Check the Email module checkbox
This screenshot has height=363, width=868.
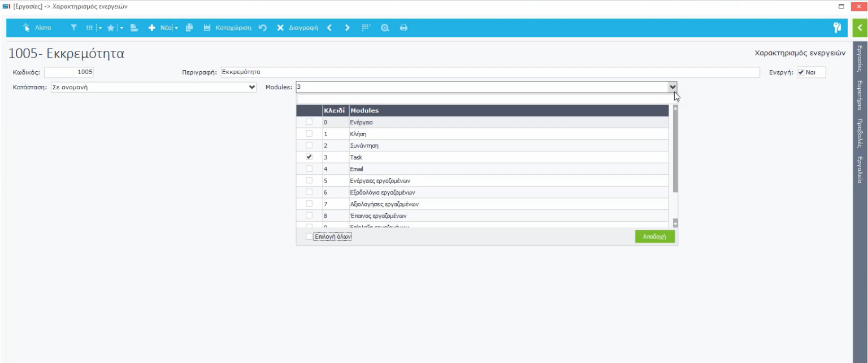click(309, 168)
